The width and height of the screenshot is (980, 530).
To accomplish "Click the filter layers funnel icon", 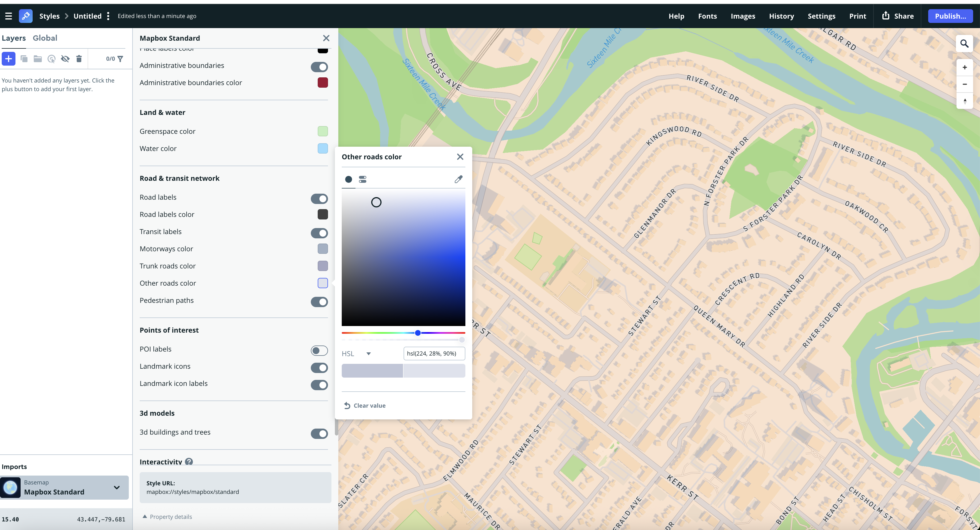I will (x=120, y=59).
